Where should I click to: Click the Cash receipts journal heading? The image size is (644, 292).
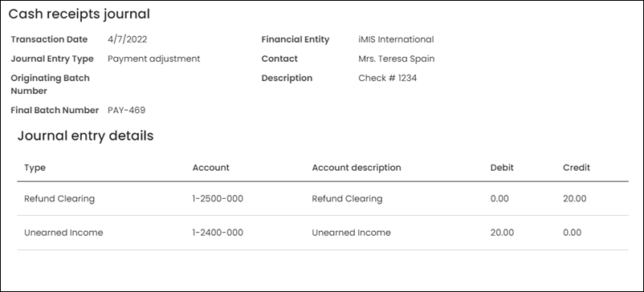[79, 14]
